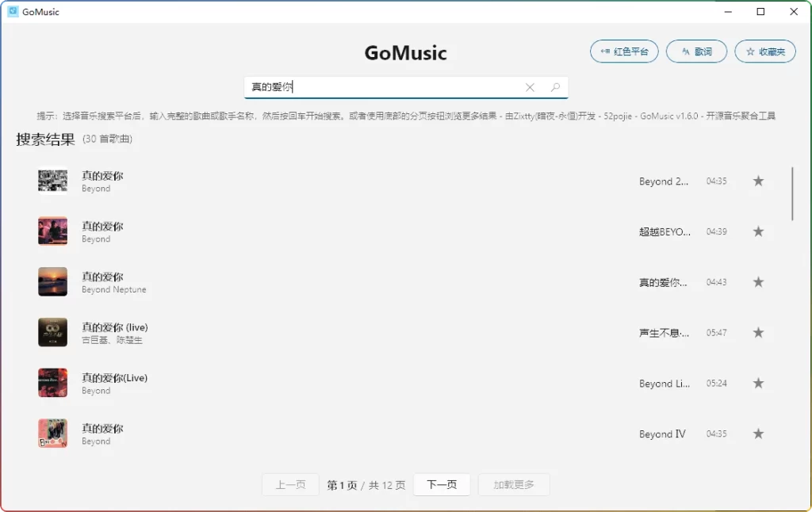812x512 pixels.
Task: Click the 搜索结果 heading
Action: coord(45,139)
